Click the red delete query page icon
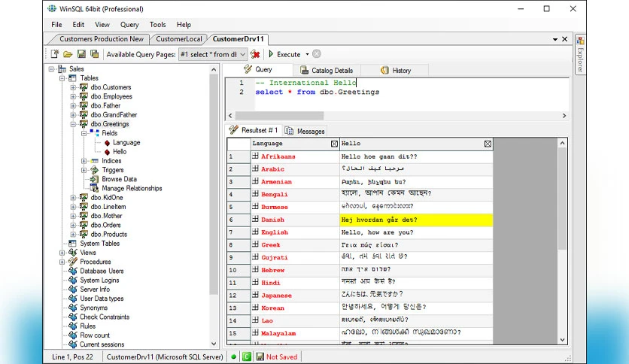The width and height of the screenshot is (629, 364). coord(255,54)
